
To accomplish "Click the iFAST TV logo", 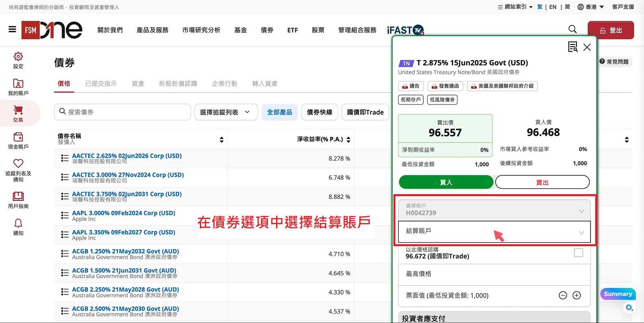I will [x=405, y=30].
